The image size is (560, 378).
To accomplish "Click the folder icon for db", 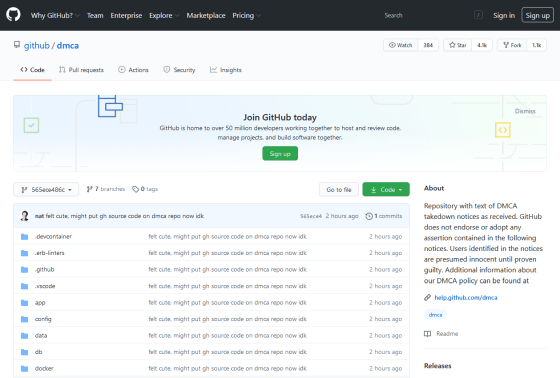I will point(24,352).
